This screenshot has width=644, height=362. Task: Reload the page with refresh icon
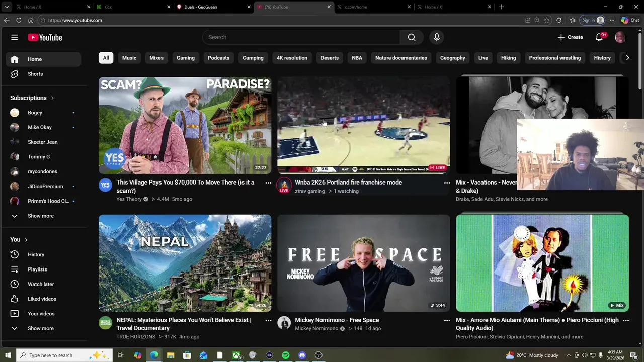point(19,20)
